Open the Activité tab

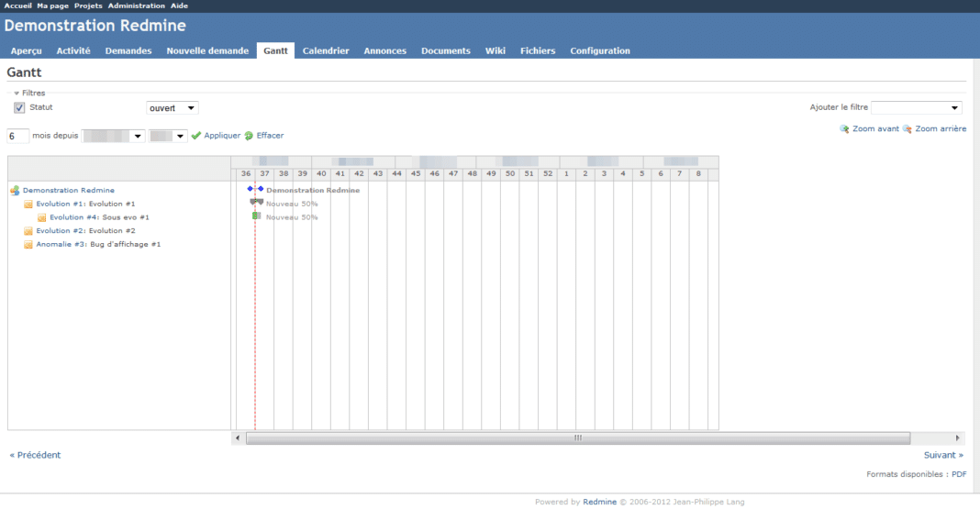point(73,50)
